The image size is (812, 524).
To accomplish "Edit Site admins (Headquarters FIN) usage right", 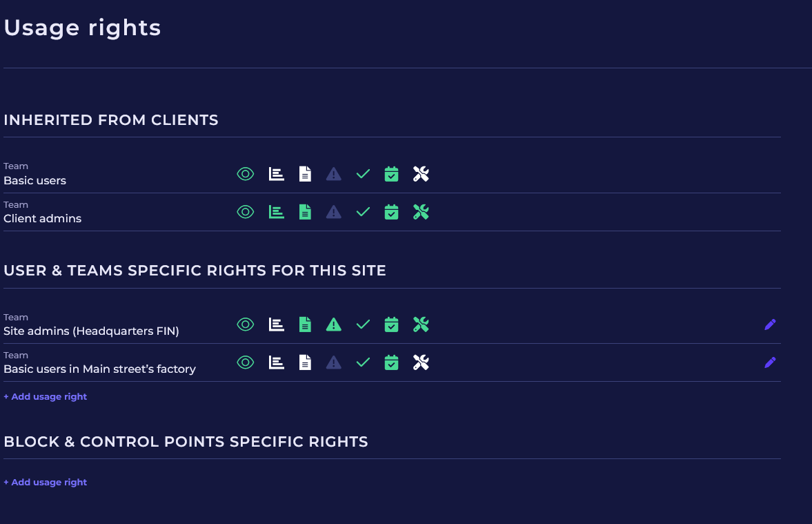I will [770, 324].
